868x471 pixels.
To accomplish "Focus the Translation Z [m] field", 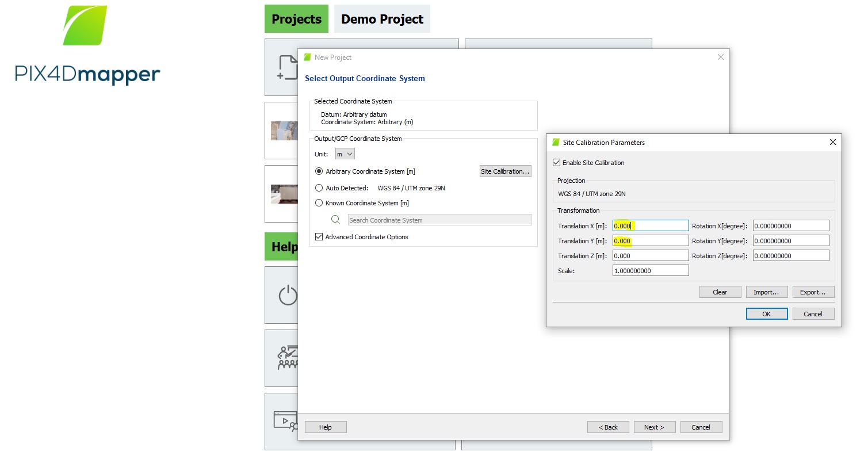I will 651,256.
